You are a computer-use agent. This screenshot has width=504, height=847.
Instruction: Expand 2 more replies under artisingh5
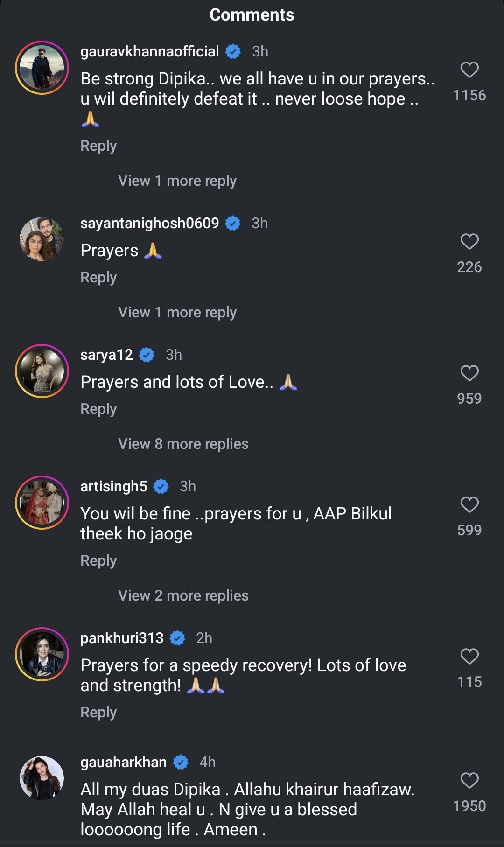coord(183,596)
